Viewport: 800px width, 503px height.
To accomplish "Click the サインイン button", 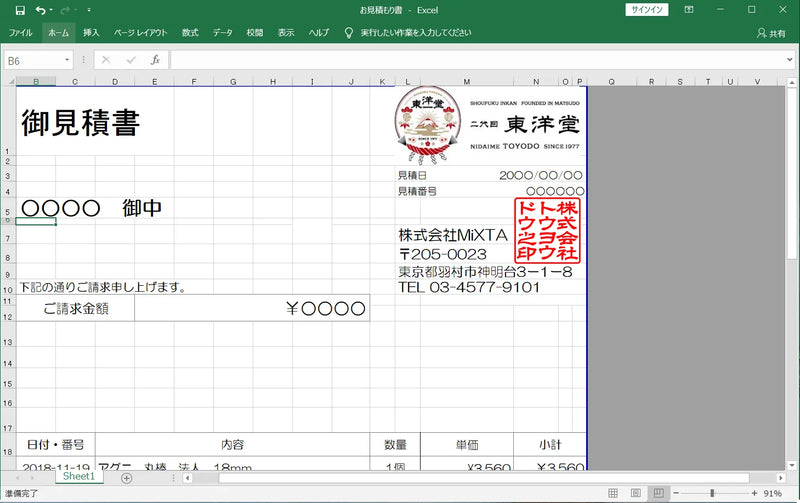I will coord(647,10).
